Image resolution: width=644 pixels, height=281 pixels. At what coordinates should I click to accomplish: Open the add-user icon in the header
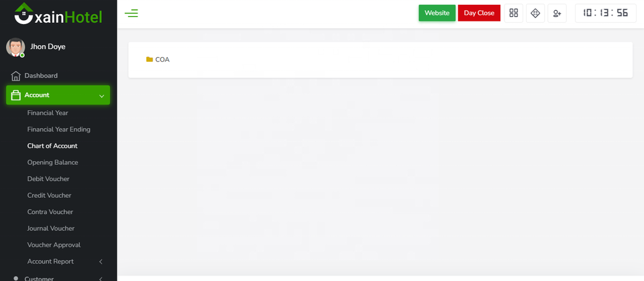(x=557, y=13)
